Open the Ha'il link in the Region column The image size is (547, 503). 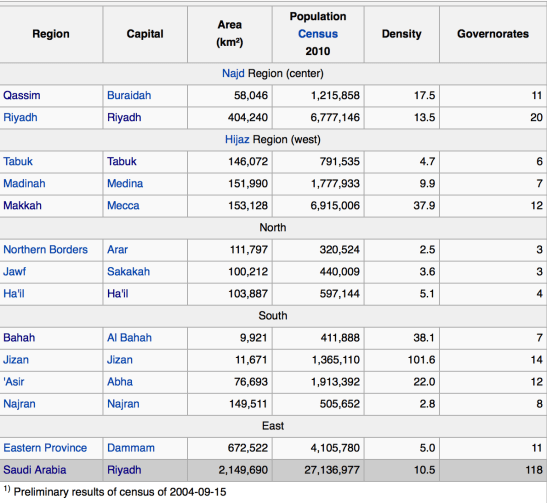tap(14, 294)
